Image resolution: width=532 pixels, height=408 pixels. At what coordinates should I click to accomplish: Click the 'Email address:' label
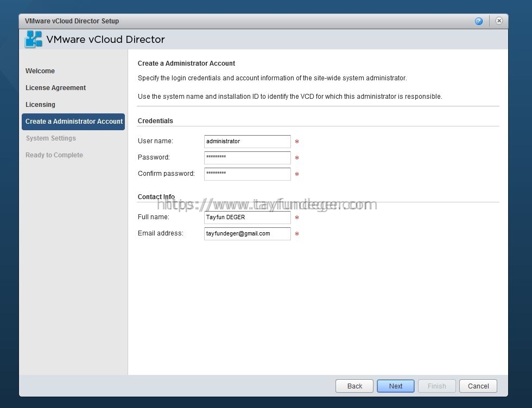click(x=161, y=233)
